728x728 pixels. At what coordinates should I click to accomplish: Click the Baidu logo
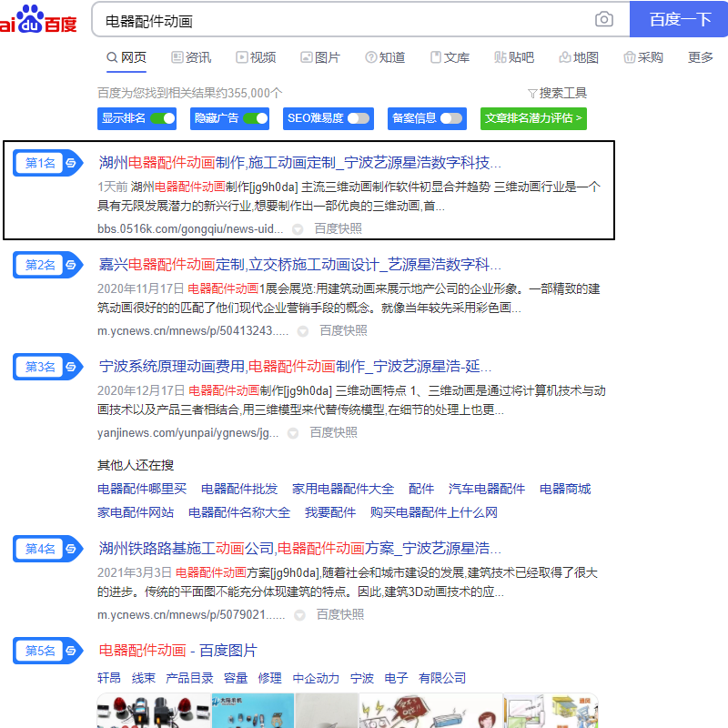point(38,19)
